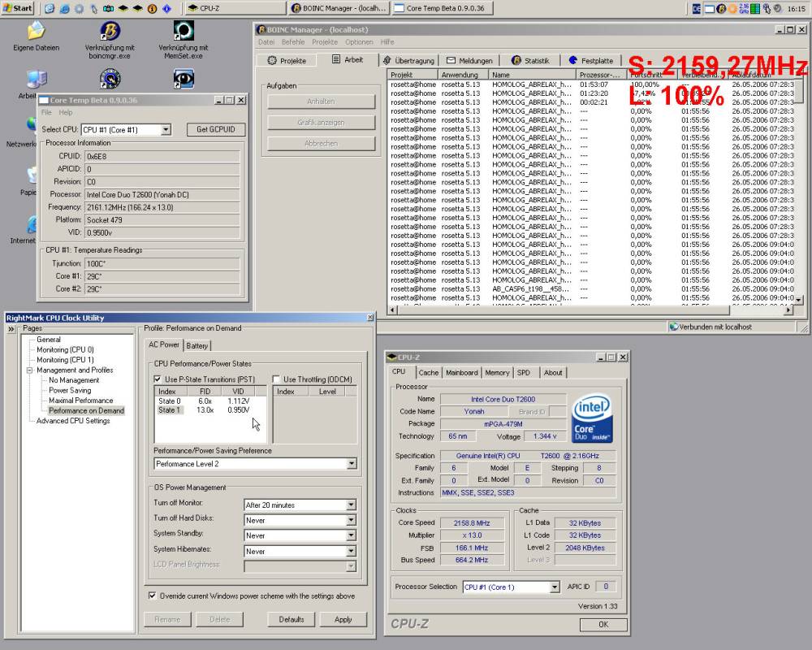Click the taskbar clock showing 16:15
812x650 pixels.
[x=796, y=8]
